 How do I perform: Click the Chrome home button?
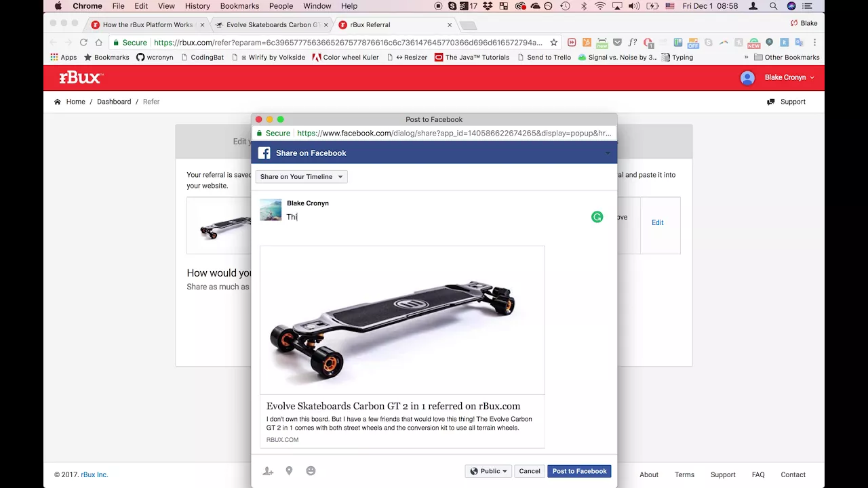click(x=98, y=42)
